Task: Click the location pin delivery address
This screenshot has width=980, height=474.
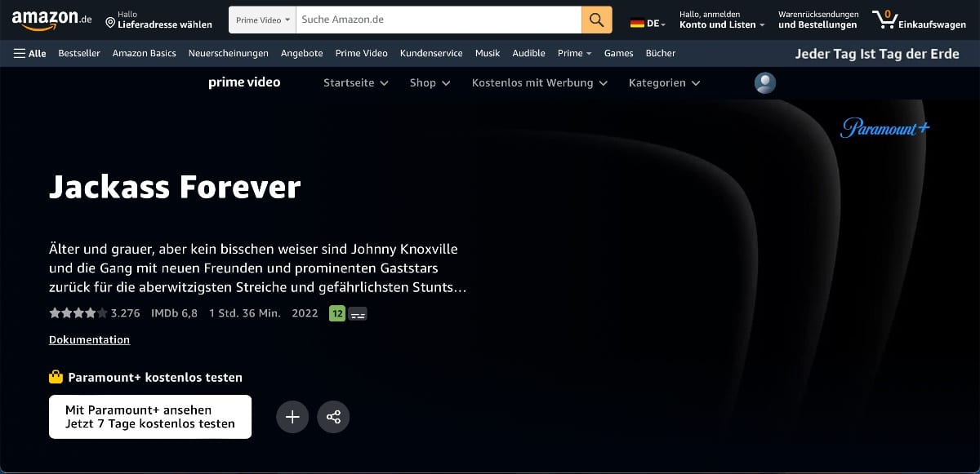Action: [x=158, y=20]
